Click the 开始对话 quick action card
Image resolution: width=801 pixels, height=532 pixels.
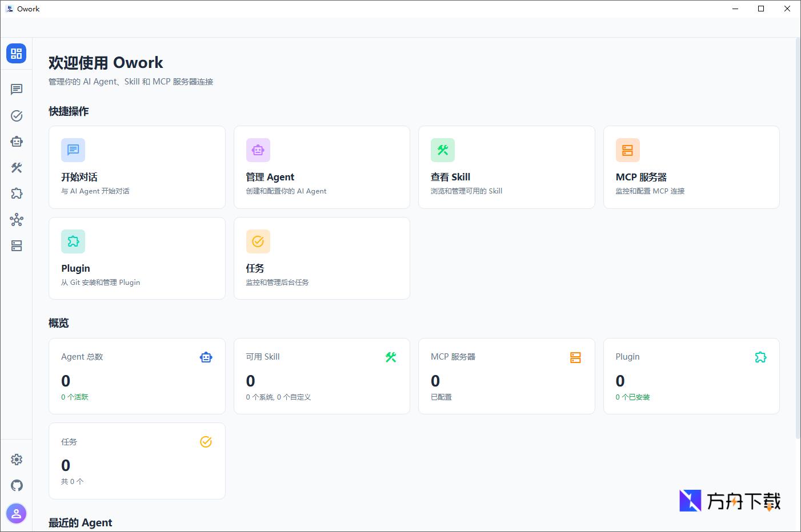pyautogui.click(x=137, y=167)
